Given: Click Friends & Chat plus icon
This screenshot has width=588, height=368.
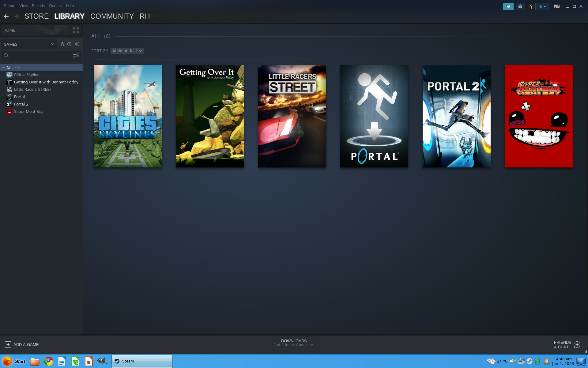Looking at the screenshot, I should [x=577, y=345].
